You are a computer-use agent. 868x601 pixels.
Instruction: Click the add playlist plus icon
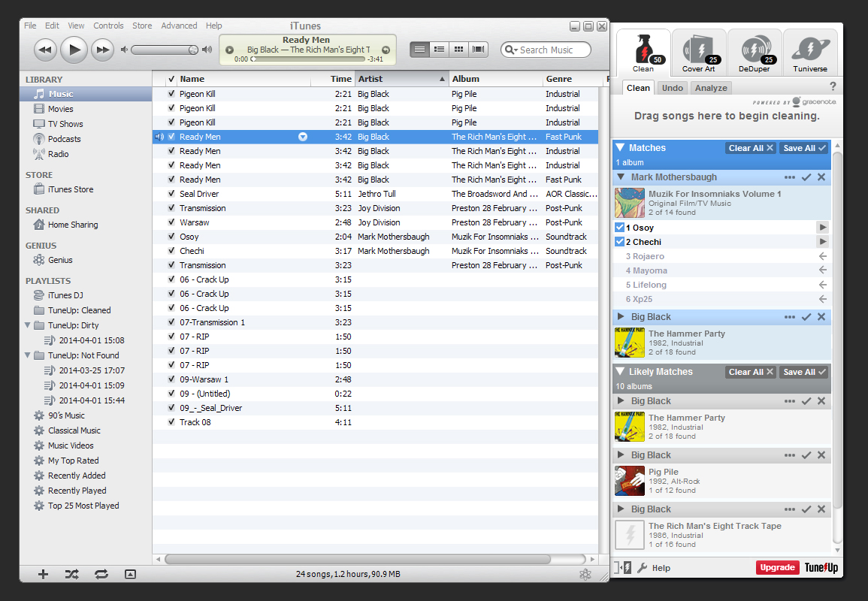(x=43, y=574)
